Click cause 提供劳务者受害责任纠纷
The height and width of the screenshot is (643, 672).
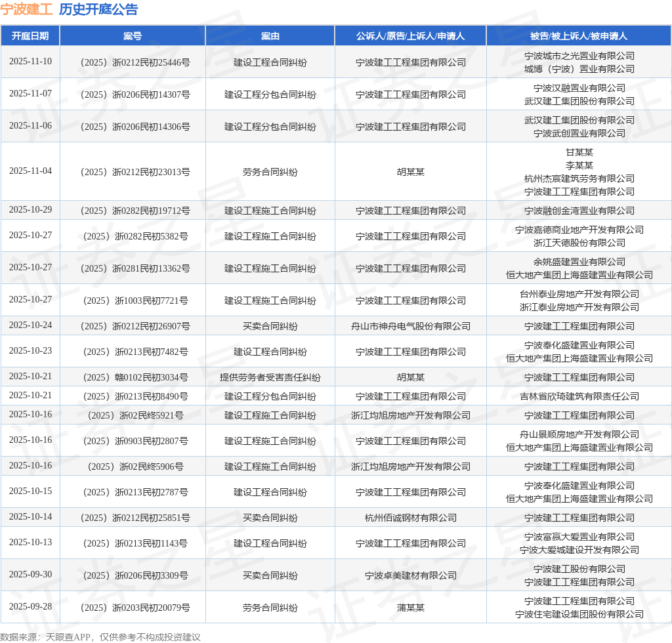click(270, 377)
